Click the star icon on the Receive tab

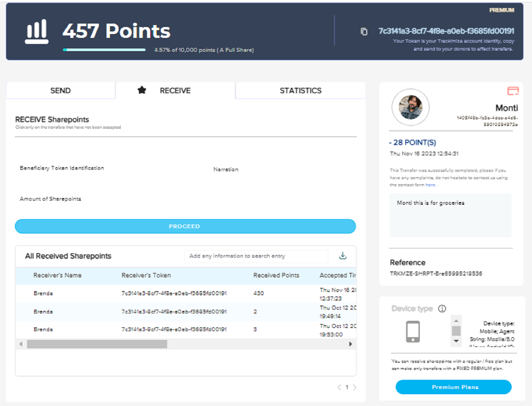(x=142, y=90)
